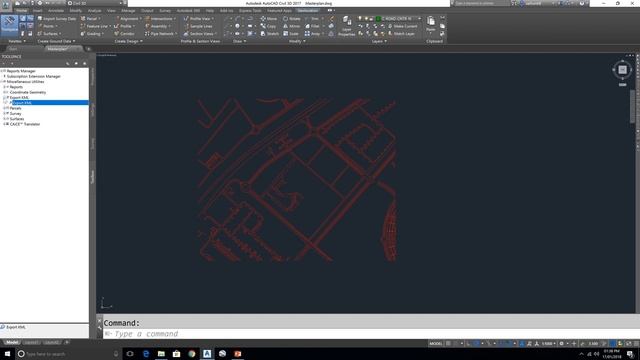Open the Windows Start menu
640x360 pixels.
tap(7, 354)
